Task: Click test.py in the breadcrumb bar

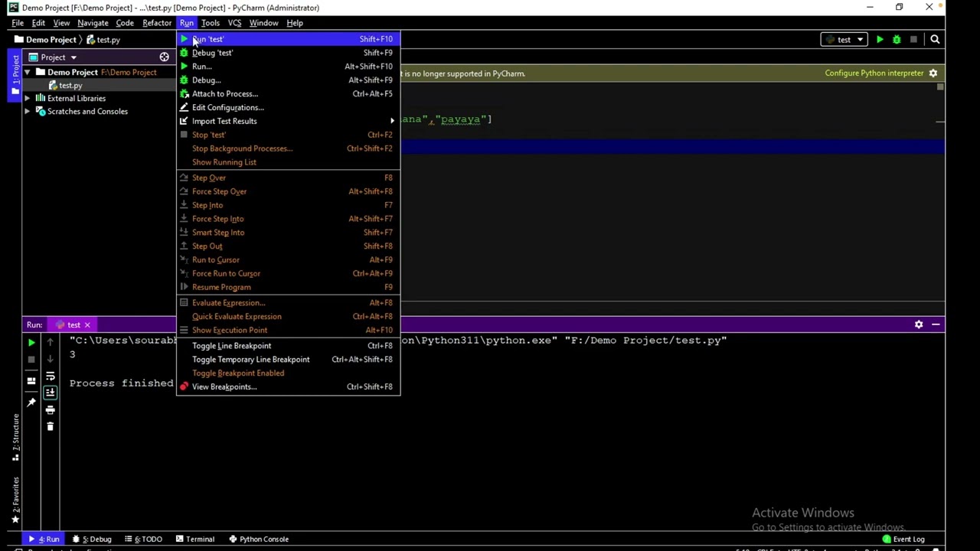Action: point(103,40)
